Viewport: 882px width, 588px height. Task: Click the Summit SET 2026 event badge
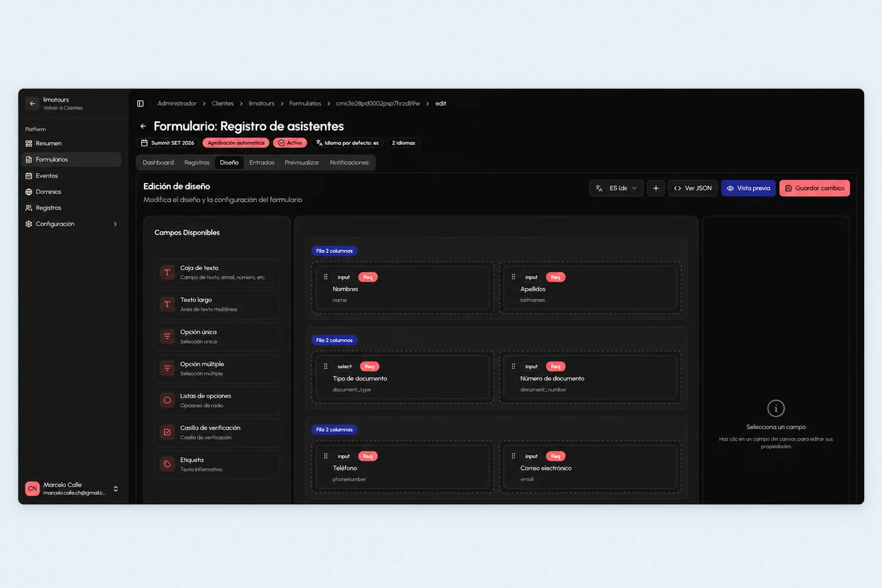[x=168, y=143]
